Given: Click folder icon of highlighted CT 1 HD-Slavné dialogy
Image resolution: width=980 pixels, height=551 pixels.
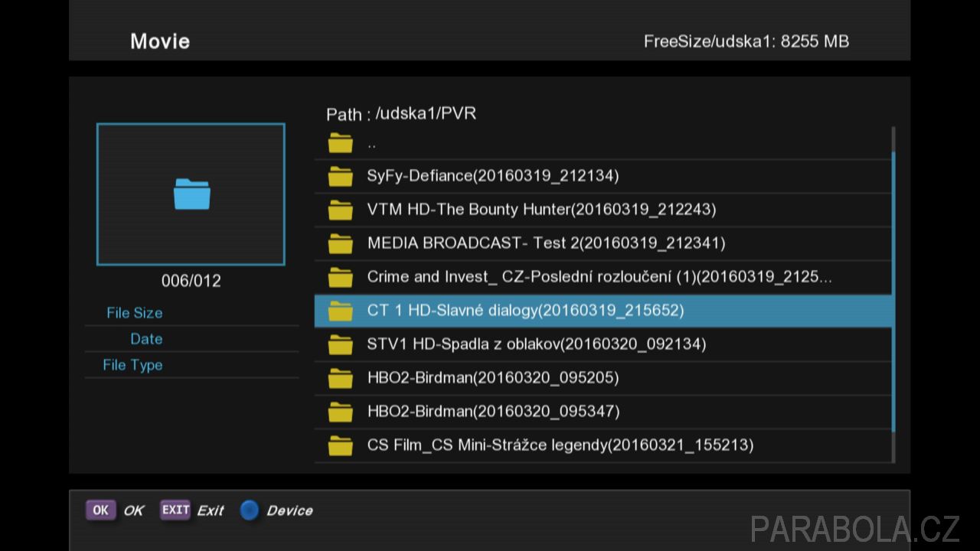Looking at the screenshot, I should point(341,311).
